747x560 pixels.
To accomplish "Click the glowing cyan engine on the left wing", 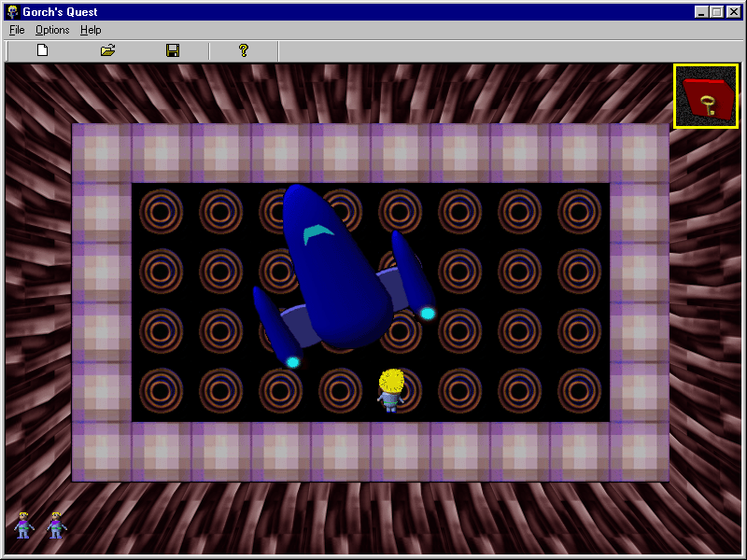I will pyautogui.click(x=292, y=362).
